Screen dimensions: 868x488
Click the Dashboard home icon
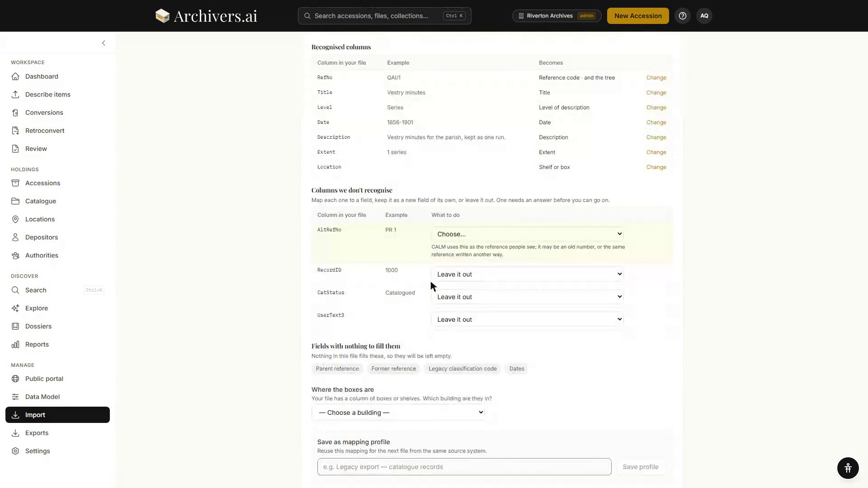(15, 76)
